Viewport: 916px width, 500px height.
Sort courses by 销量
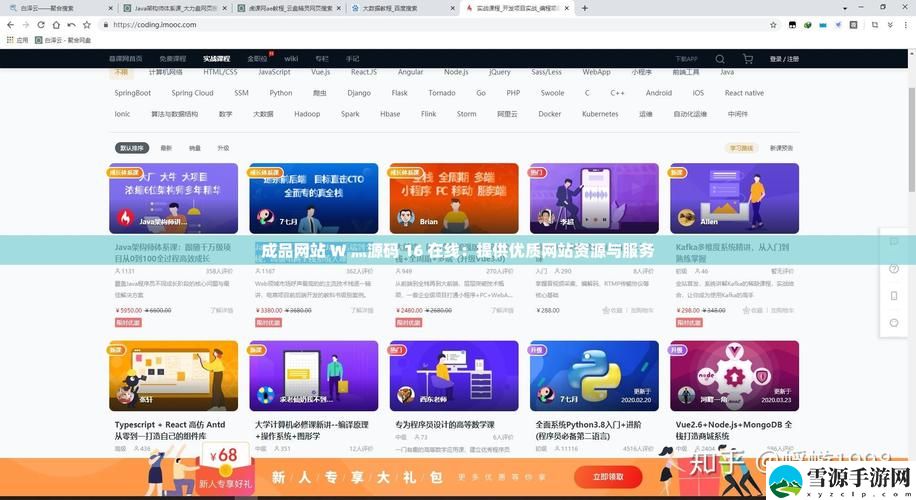coord(195,148)
